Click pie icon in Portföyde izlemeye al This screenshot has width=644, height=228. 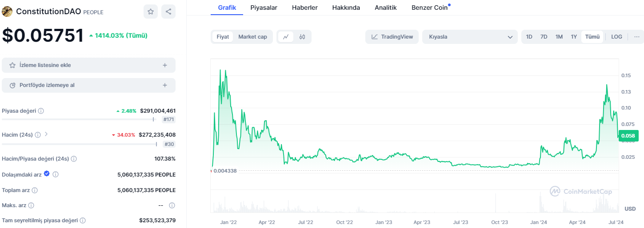tap(12, 85)
